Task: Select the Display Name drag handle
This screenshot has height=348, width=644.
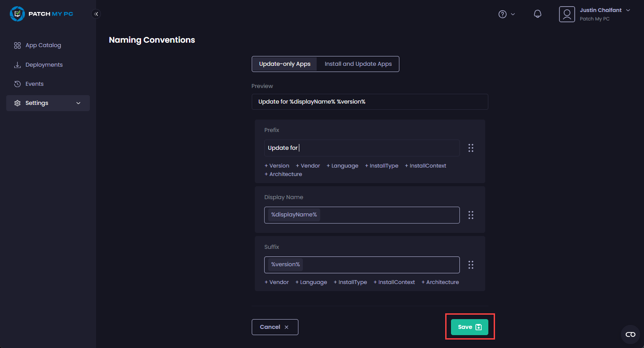Action: [x=471, y=215]
